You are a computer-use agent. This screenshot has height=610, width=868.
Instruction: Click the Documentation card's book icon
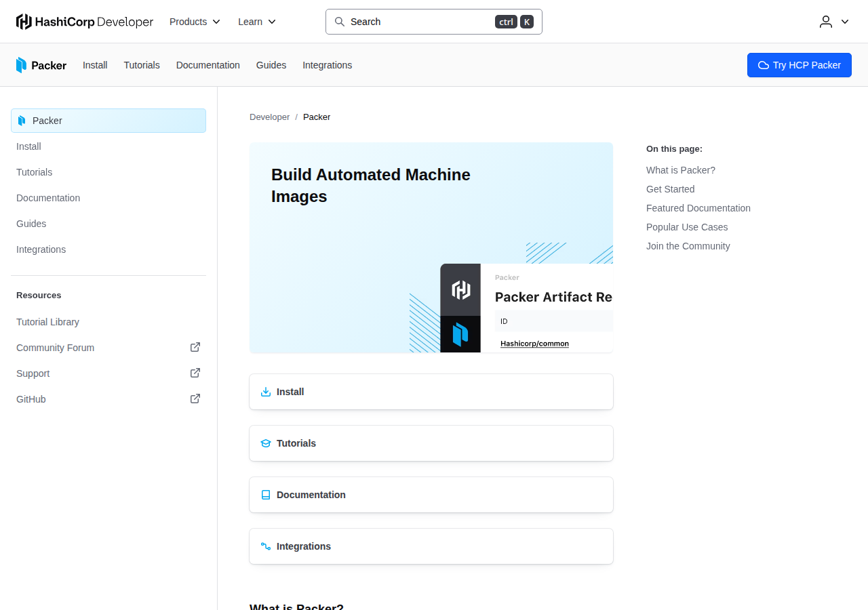(x=266, y=495)
